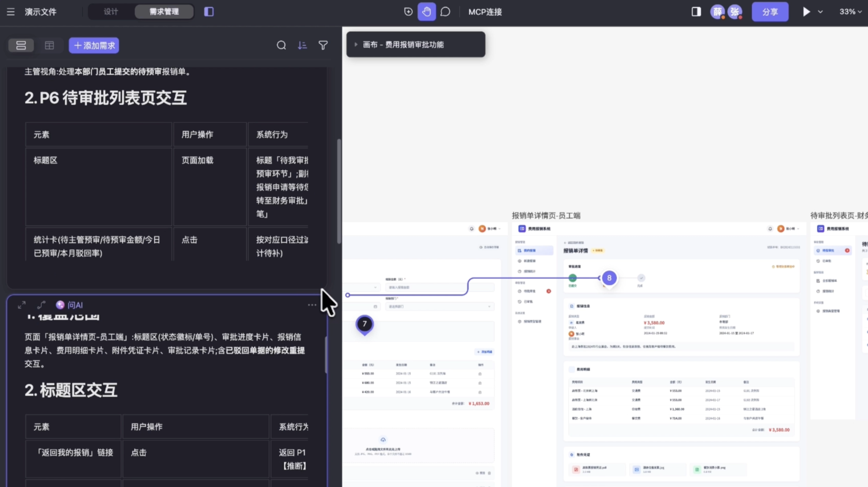Open the sort order options
The height and width of the screenshot is (487, 868).
[302, 46]
